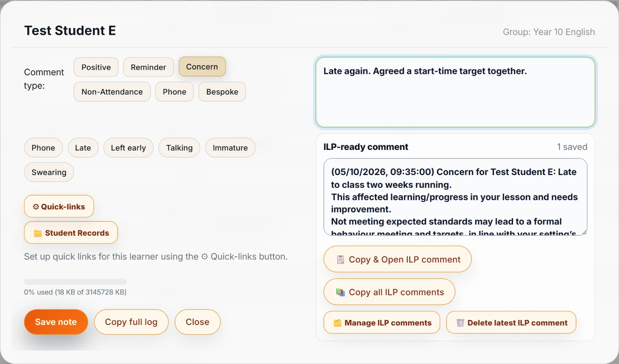Choose the Left early chip
The width and height of the screenshot is (619, 364).
[128, 148]
